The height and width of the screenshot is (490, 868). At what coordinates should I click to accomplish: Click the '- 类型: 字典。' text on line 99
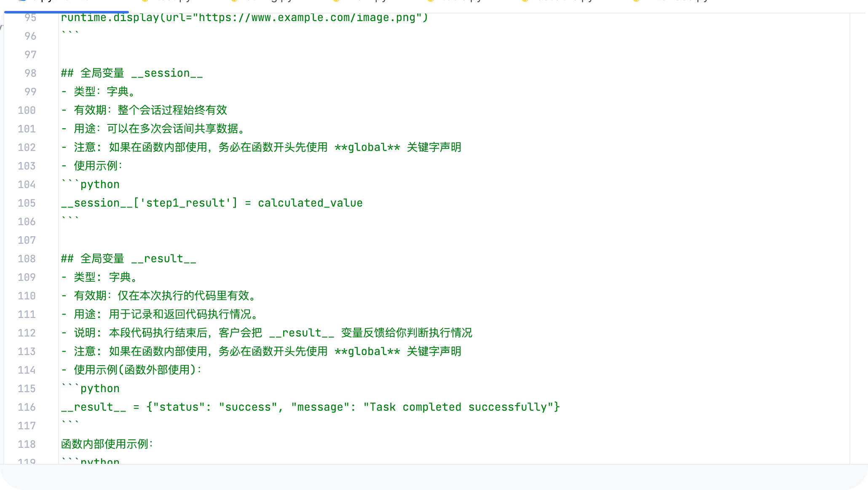click(99, 92)
